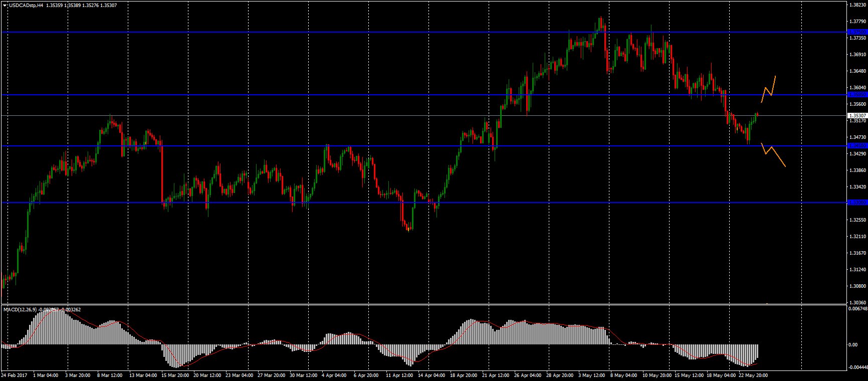Click price scale value 1.38230
This screenshot has height=381, width=868.
pos(858,5)
